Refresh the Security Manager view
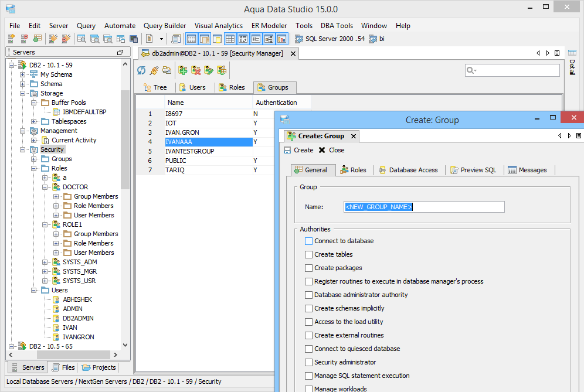This screenshot has height=392, width=584. tap(141, 70)
